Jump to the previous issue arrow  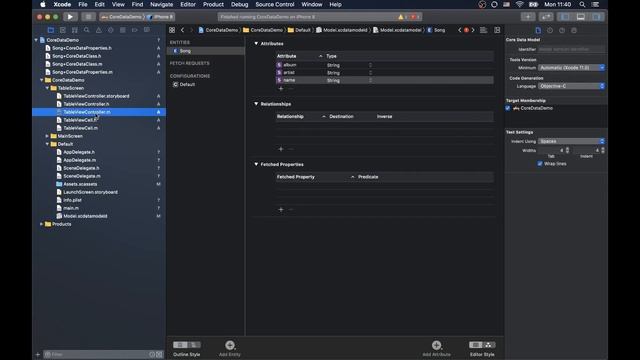460,30
